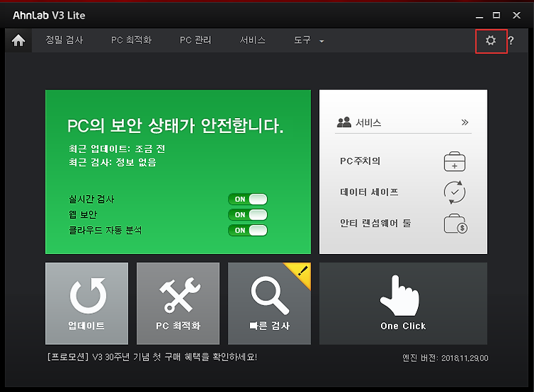Screen dimensions: 534x392
Task: Close the AhnLab V3 Lite window
Action: point(517,16)
